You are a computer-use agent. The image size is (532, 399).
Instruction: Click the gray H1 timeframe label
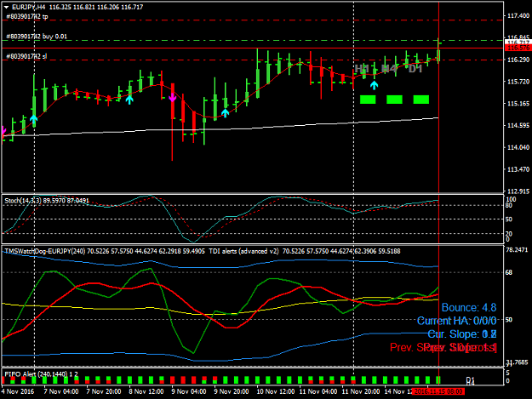362,69
